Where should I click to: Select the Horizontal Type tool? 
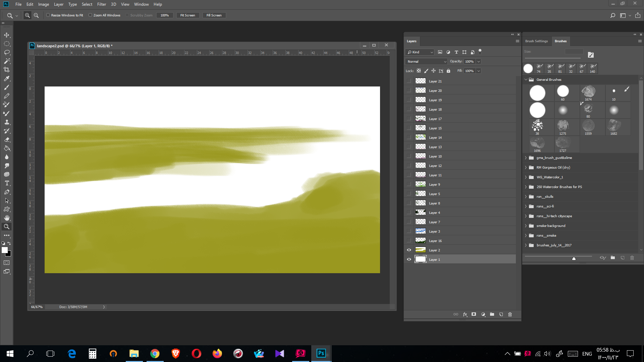(7, 183)
